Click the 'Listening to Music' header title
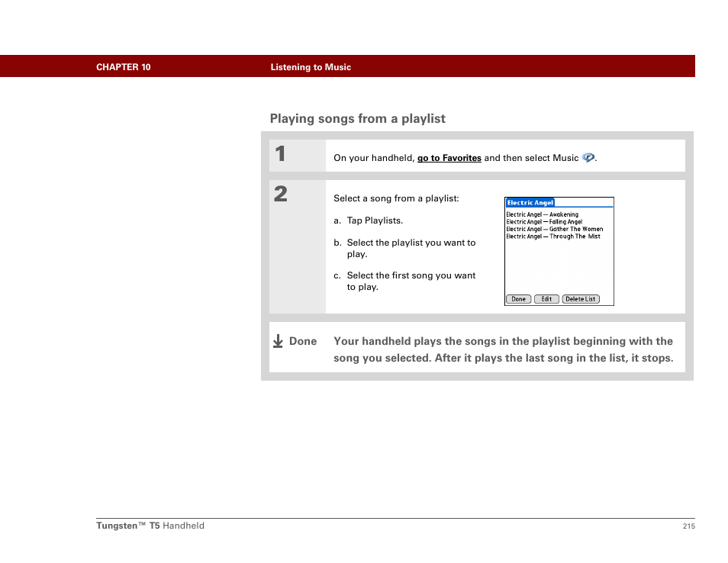The image size is (728, 563). click(x=311, y=67)
